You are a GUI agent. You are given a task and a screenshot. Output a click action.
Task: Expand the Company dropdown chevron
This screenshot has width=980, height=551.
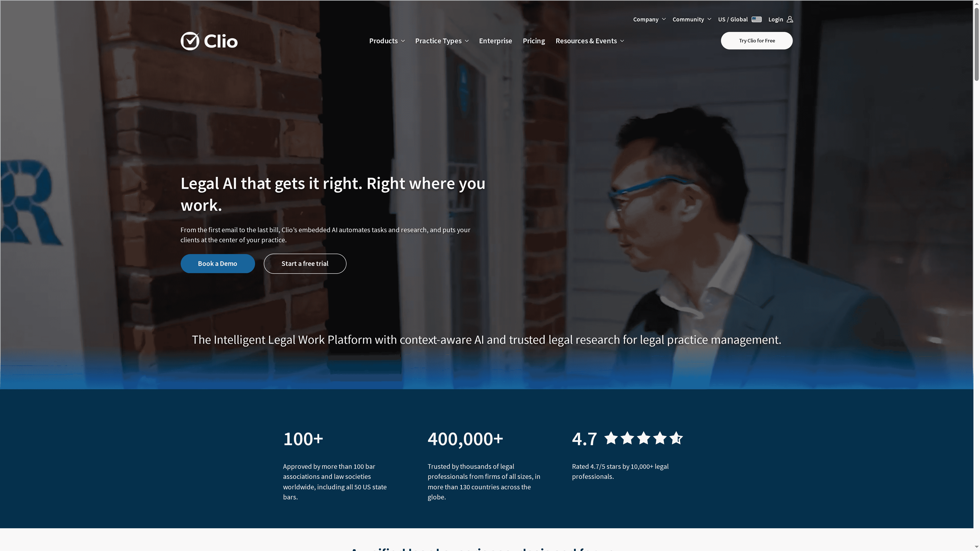click(x=664, y=19)
